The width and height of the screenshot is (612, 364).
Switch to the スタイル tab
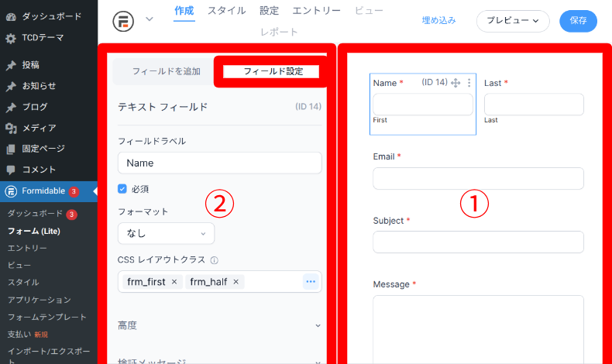[226, 11]
